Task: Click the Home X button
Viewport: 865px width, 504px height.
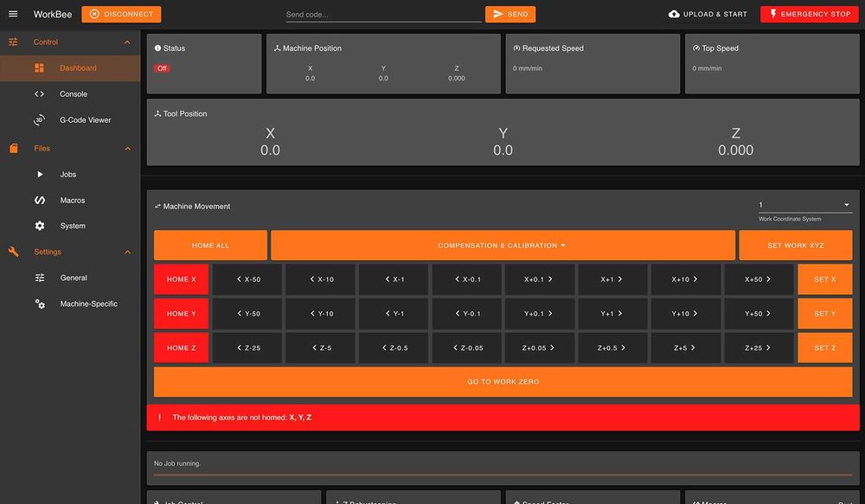Action: [x=181, y=279]
